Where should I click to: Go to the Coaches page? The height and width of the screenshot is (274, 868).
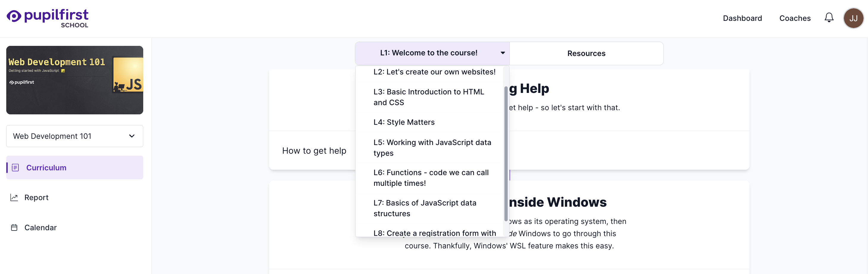tap(794, 18)
